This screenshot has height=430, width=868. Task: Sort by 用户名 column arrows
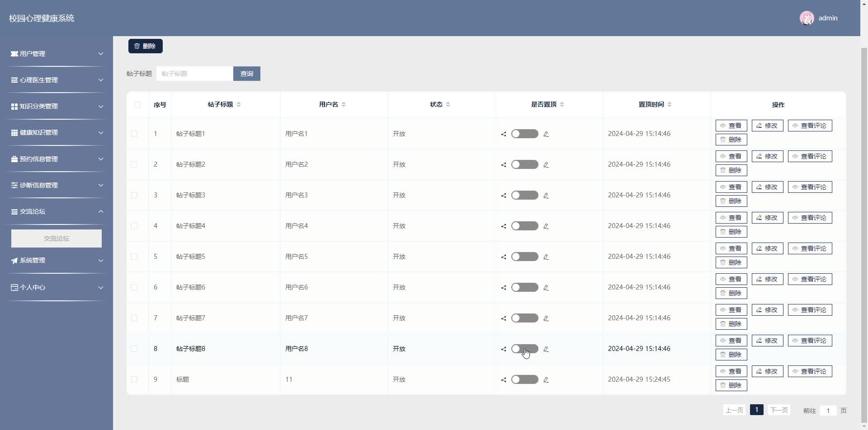tap(344, 104)
